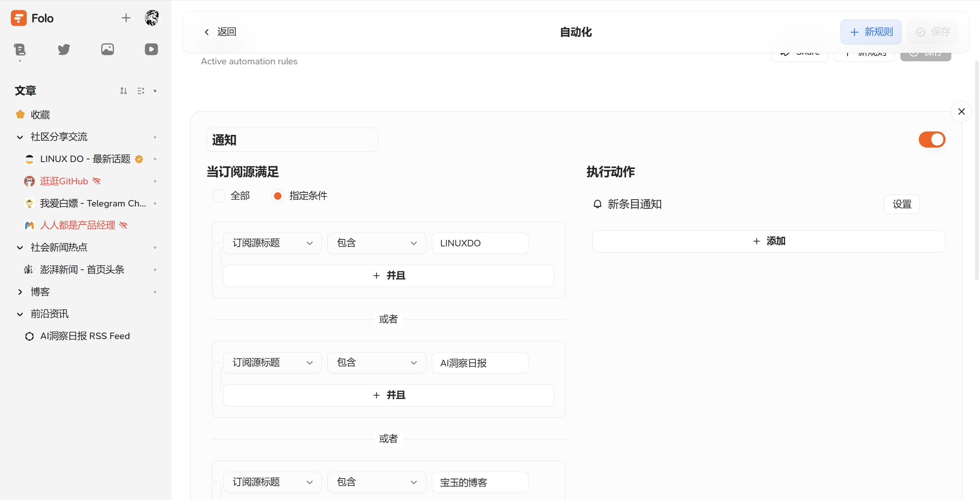
Task: Click the LINUXDO value input field
Action: tap(480, 243)
